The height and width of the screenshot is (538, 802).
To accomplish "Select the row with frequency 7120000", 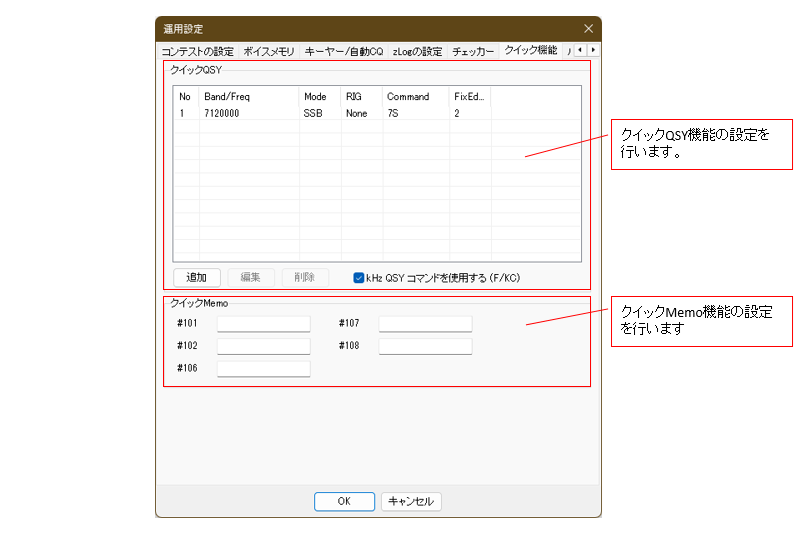I will [377, 113].
